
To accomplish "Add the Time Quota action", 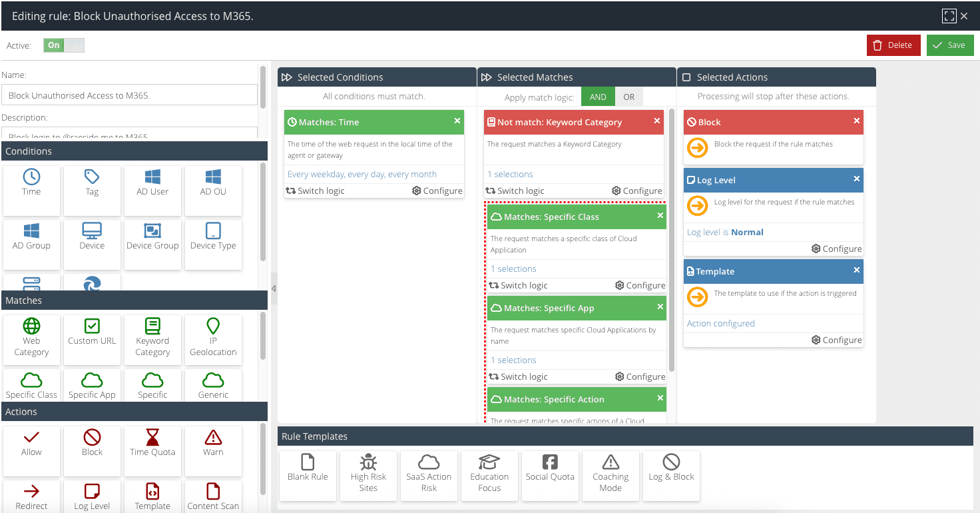I will pyautogui.click(x=152, y=443).
